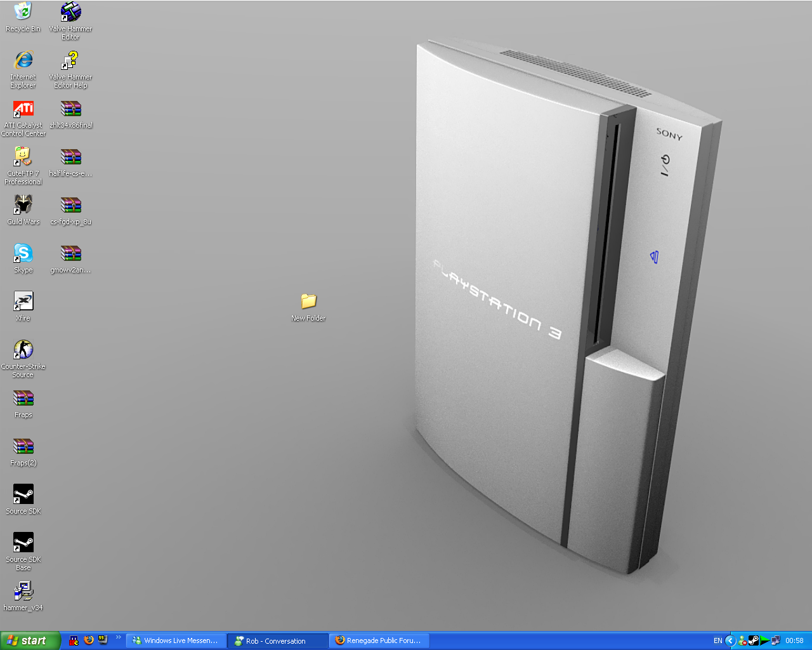Expand the quick launch overflow chevron
The image size is (812, 650).
tap(118, 638)
